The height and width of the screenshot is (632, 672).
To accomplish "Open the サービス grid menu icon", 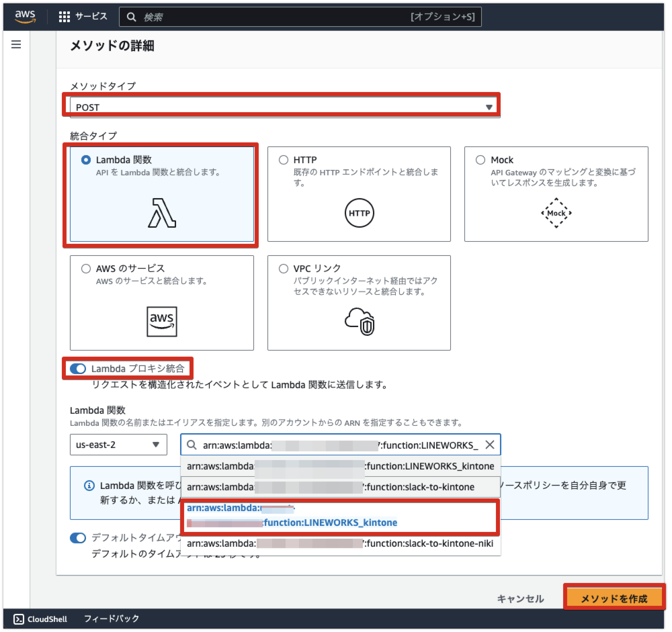I will [x=65, y=17].
